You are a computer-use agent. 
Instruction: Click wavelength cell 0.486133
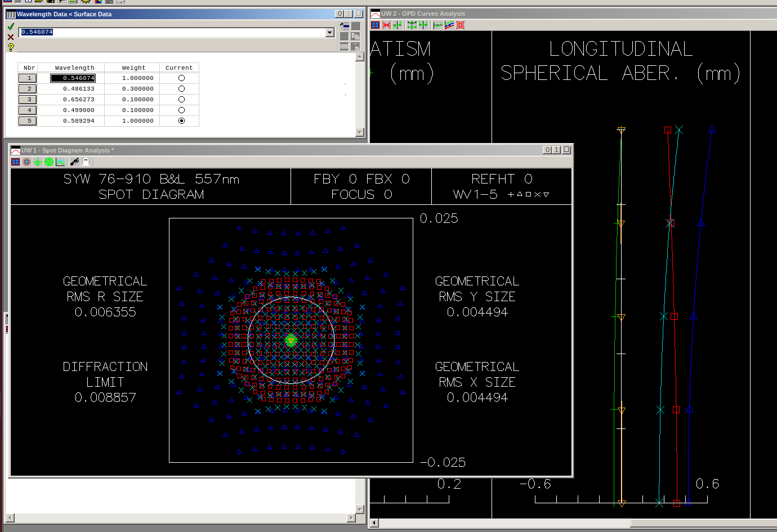73,89
